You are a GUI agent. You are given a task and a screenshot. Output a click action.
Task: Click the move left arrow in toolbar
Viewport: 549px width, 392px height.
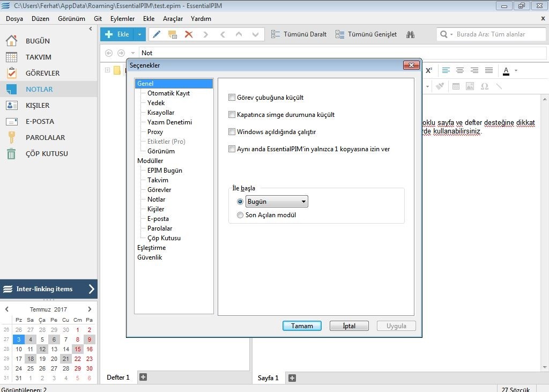coord(222,34)
